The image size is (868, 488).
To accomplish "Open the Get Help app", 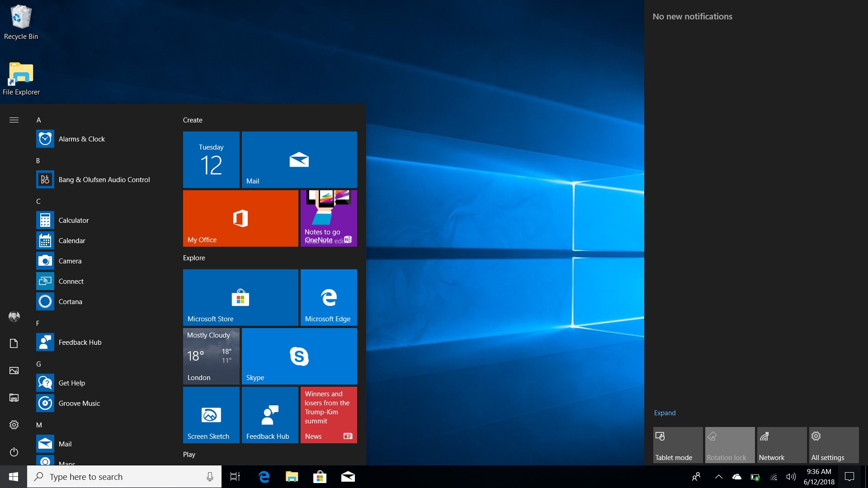I will coord(102,383).
